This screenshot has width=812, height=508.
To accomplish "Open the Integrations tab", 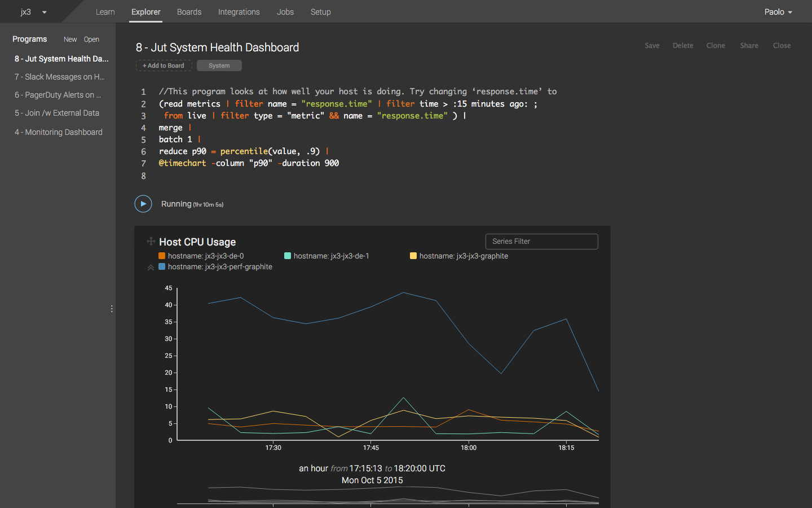I will coord(239,12).
